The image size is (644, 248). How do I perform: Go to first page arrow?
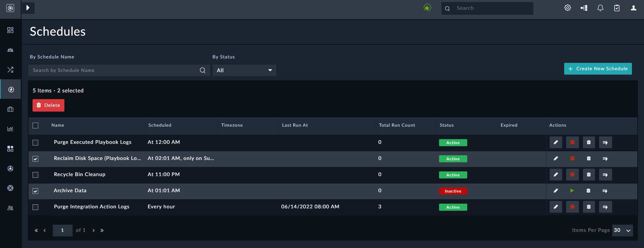pyautogui.click(x=36, y=231)
